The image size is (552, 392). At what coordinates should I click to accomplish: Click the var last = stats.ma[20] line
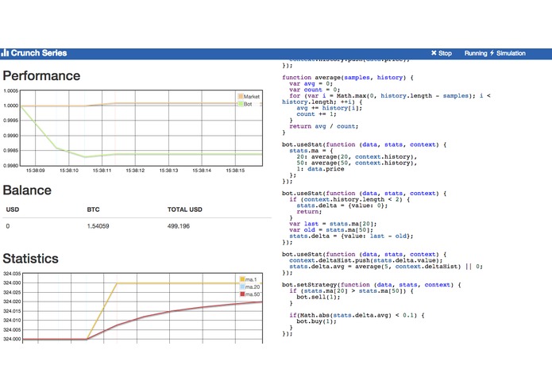click(x=333, y=224)
